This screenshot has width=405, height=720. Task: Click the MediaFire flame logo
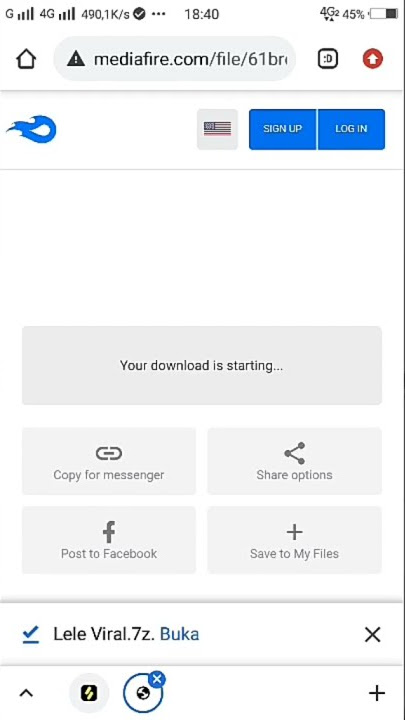pyautogui.click(x=32, y=129)
